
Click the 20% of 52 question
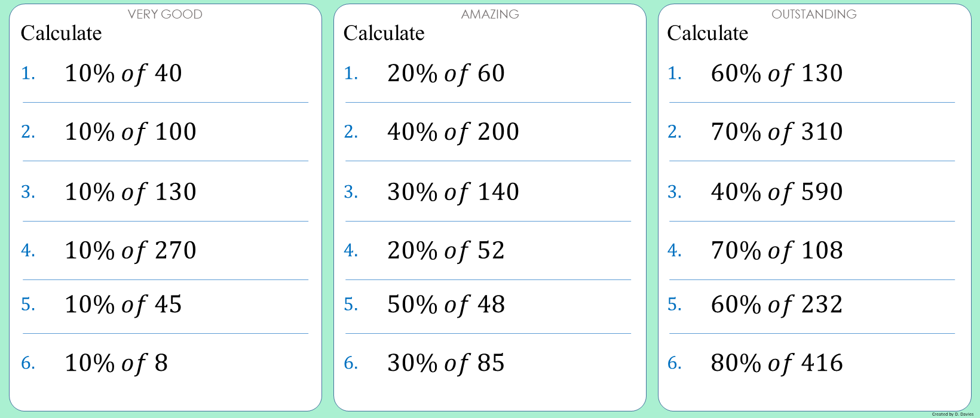tap(446, 251)
